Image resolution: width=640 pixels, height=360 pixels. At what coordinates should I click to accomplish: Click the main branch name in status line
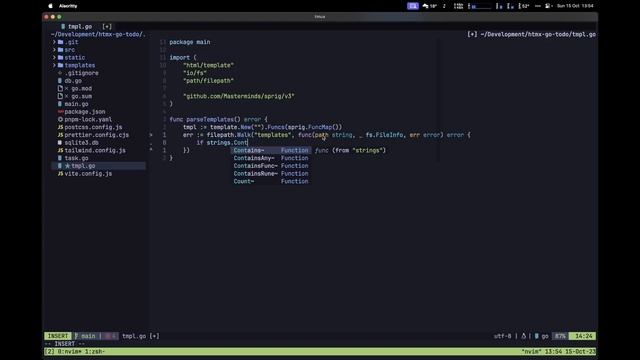[x=88, y=336]
